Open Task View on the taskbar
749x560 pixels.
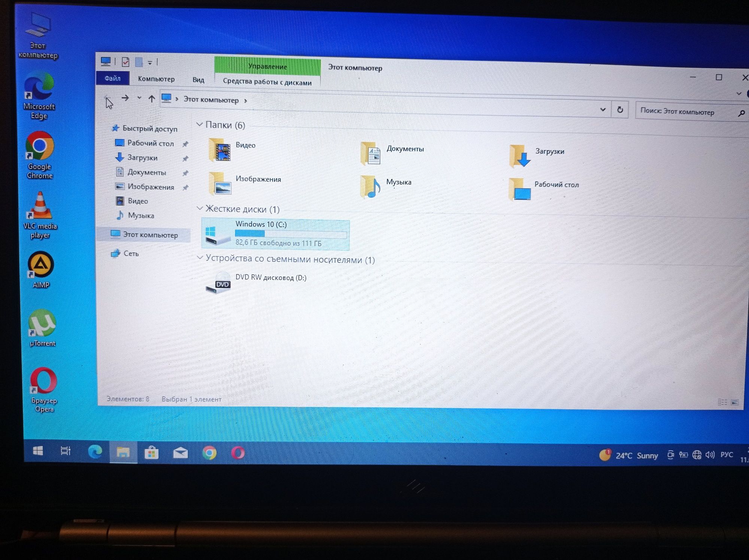tap(66, 451)
